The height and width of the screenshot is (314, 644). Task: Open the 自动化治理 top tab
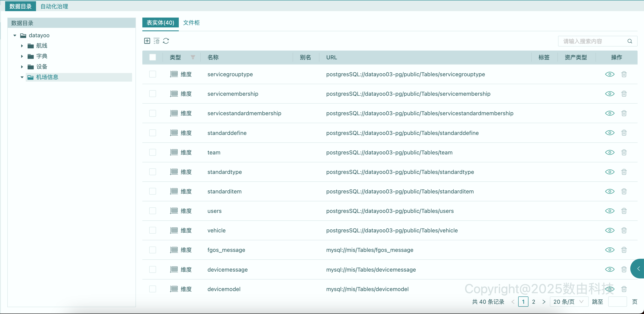click(54, 6)
